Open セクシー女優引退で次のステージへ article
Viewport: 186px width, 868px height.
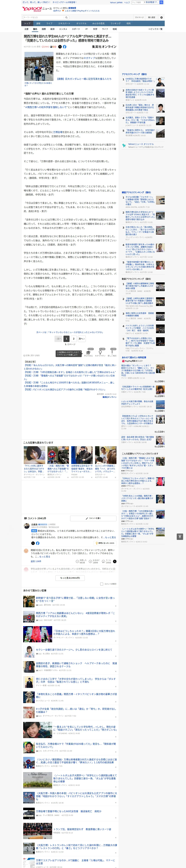pyautogui.click(x=74, y=650)
